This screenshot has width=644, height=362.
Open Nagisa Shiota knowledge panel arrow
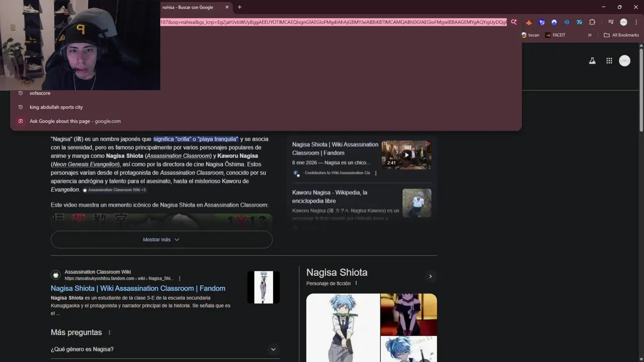[430, 277]
